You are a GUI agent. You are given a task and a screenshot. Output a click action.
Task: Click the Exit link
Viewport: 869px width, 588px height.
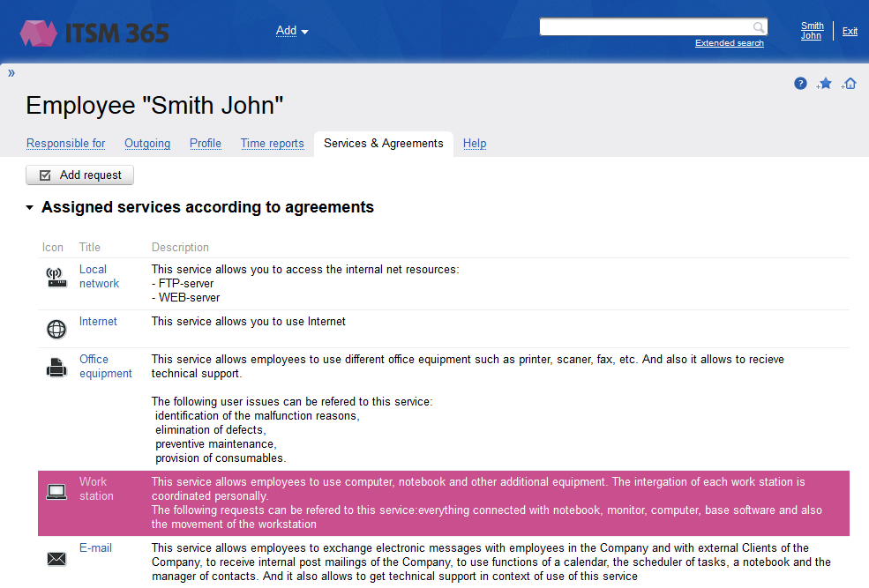coord(850,31)
